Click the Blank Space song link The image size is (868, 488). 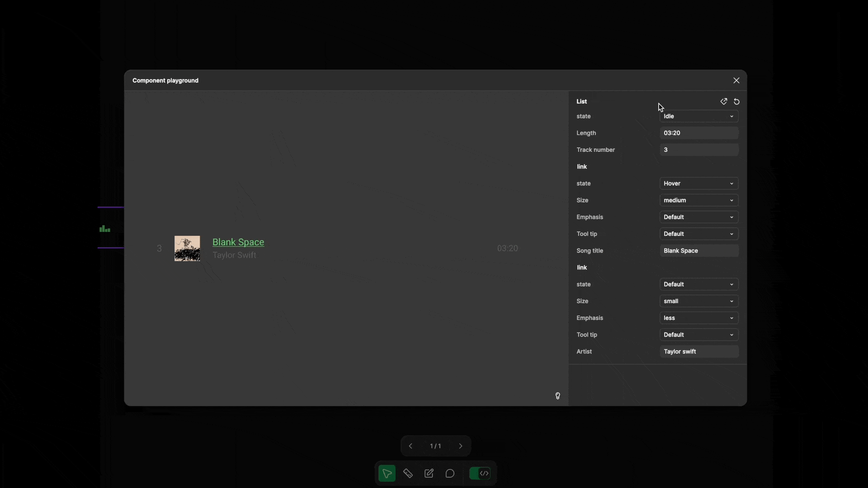click(x=238, y=242)
